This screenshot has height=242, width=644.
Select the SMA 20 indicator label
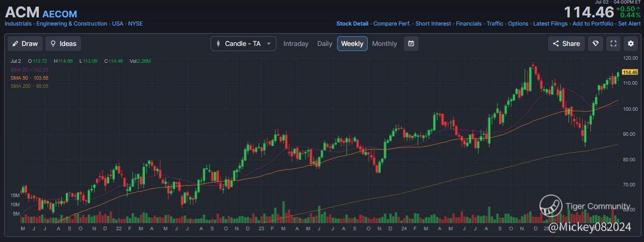click(29, 69)
